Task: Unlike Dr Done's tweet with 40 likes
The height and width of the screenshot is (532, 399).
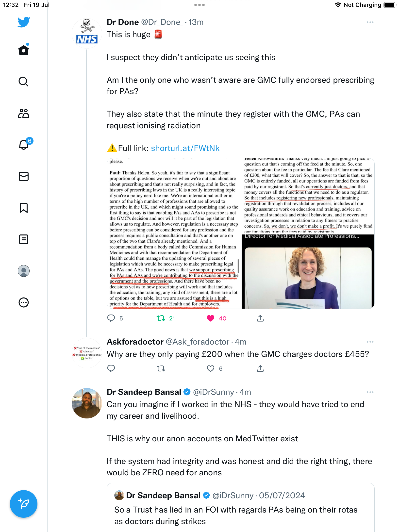Action: 211,318
